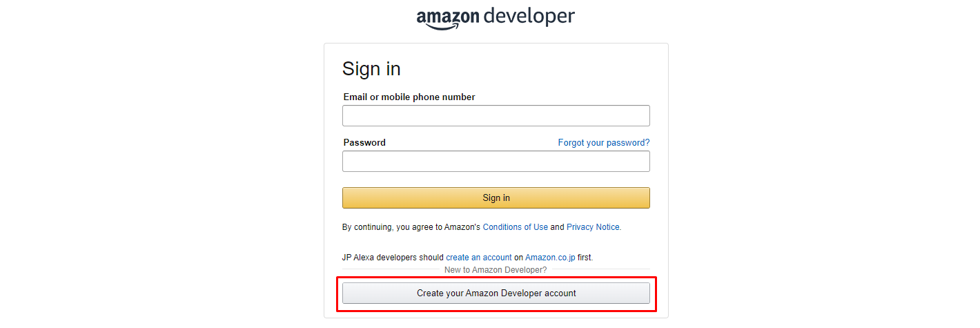This screenshot has height=328, width=980.
Task: Focus the Email or mobile phone number field
Action: tap(496, 116)
